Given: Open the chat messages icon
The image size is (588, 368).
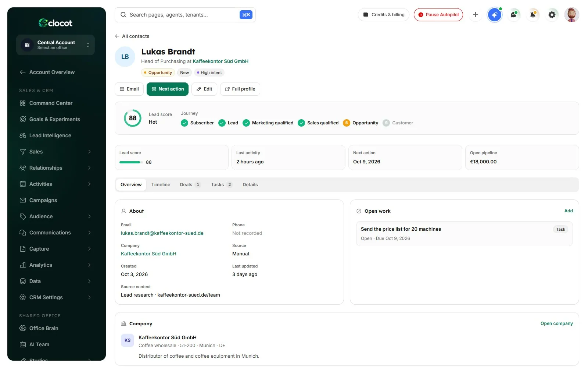Looking at the screenshot, I should pyautogui.click(x=514, y=15).
